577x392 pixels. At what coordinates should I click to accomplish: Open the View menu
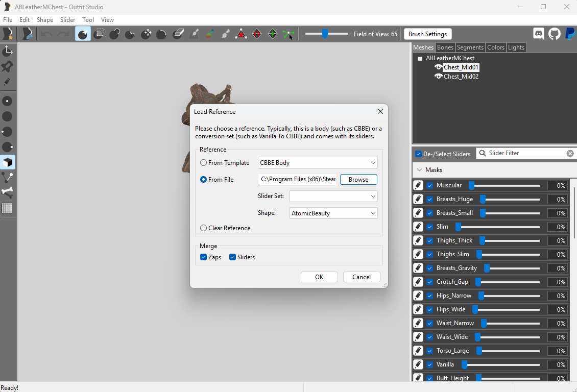(107, 20)
